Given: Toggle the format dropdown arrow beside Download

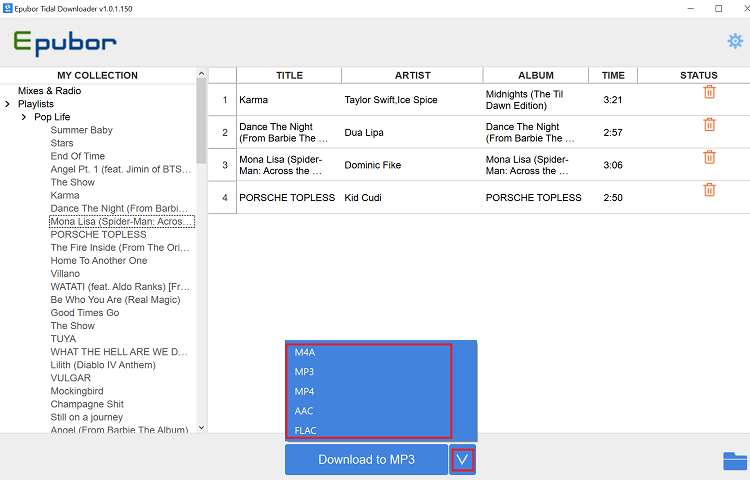Looking at the screenshot, I should point(462,460).
